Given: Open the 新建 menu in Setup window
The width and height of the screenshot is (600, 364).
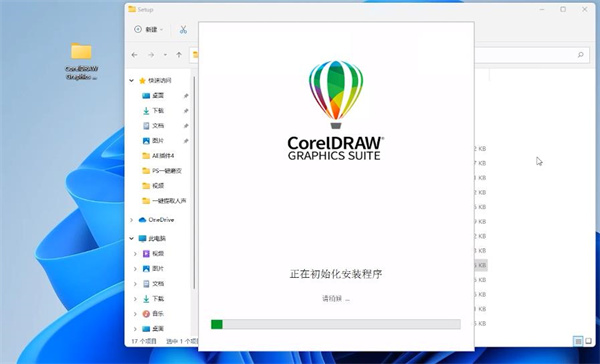Looking at the screenshot, I should pos(148,29).
